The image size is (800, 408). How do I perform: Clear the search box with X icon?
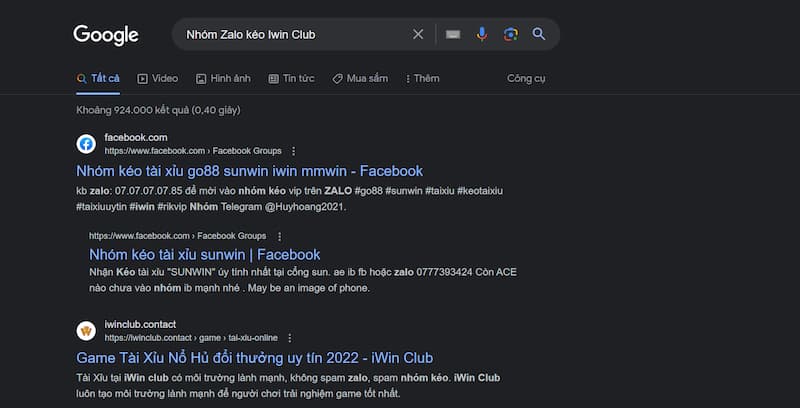(x=418, y=34)
